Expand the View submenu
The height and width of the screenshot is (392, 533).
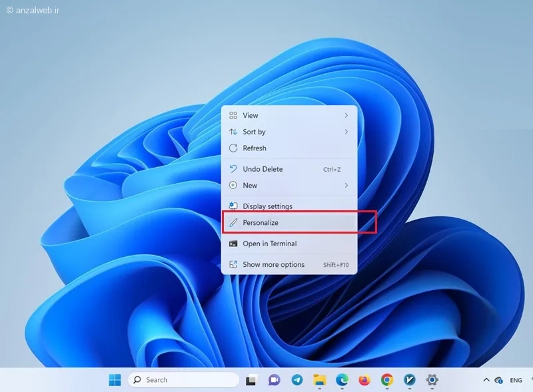[x=289, y=116]
